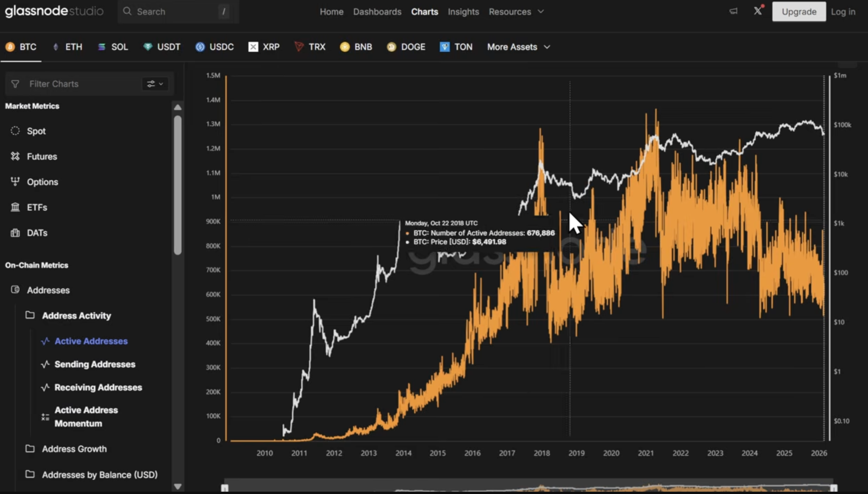Collapse the Addresses section
This screenshot has width=868, height=494.
48,290
